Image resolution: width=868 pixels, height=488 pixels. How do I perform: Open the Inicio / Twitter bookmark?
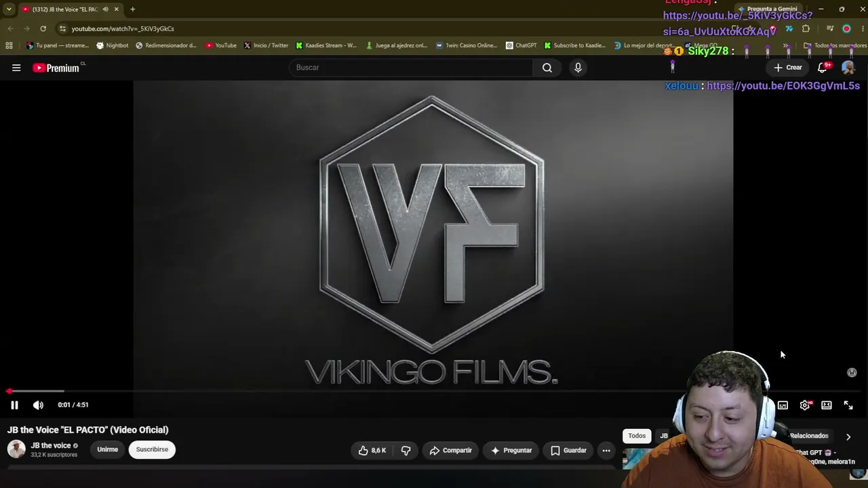(x=266, y=45)
